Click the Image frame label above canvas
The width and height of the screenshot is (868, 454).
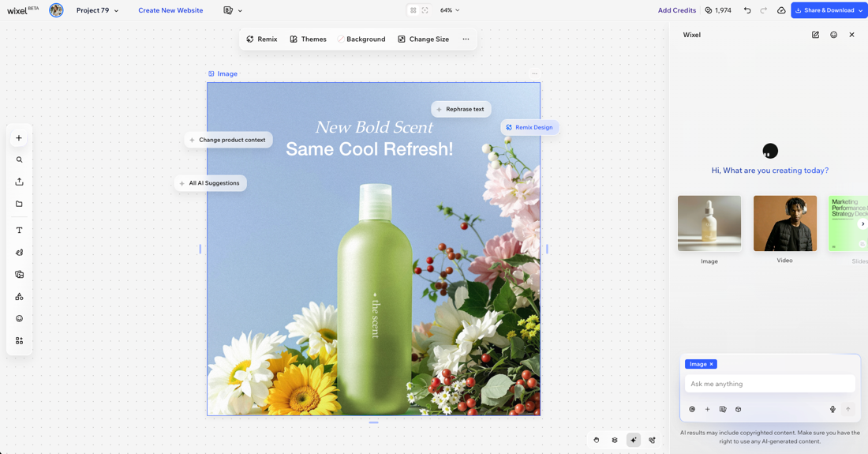[223, 73]
